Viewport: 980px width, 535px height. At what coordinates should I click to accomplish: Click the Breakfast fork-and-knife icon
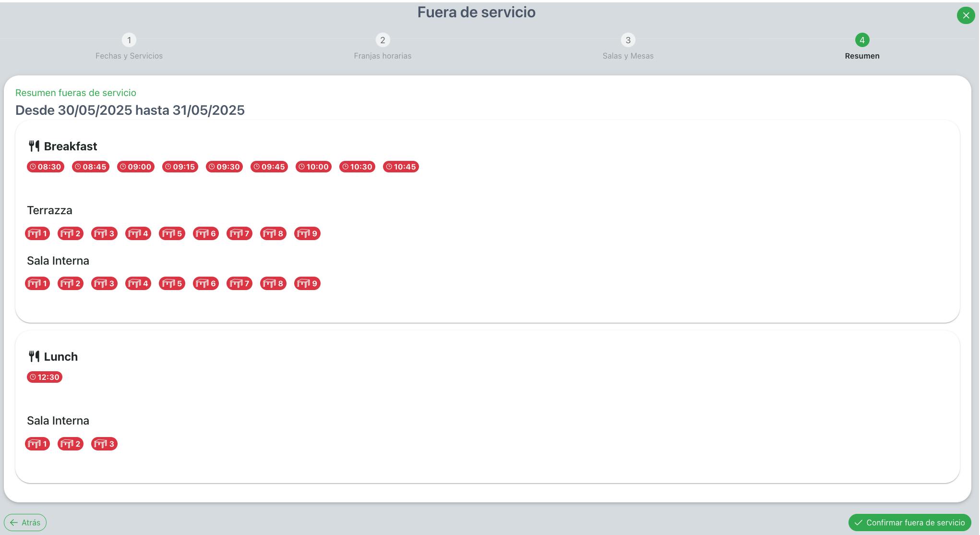(34, 146)
